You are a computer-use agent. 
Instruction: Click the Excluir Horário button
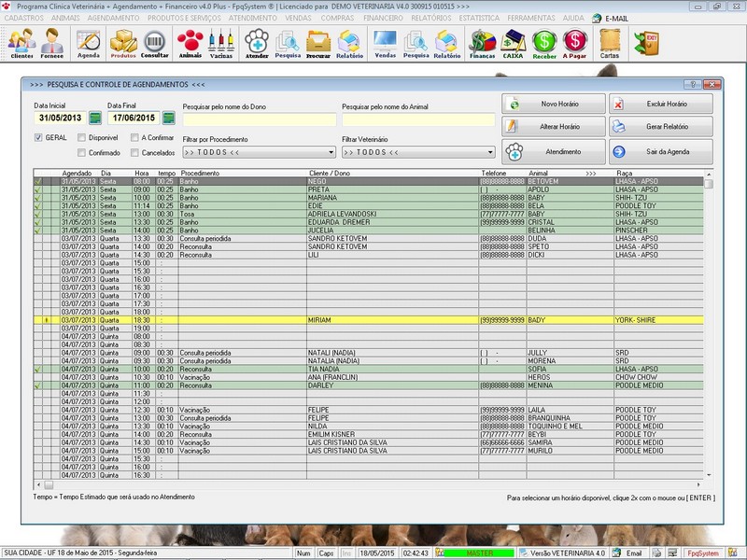coord(661,104)
